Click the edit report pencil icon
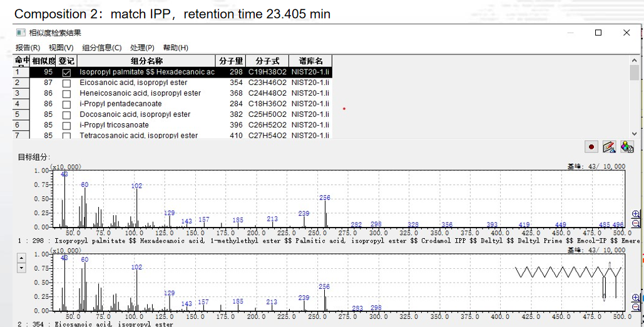This screenshot has width=644, height=327. [609, 147]
